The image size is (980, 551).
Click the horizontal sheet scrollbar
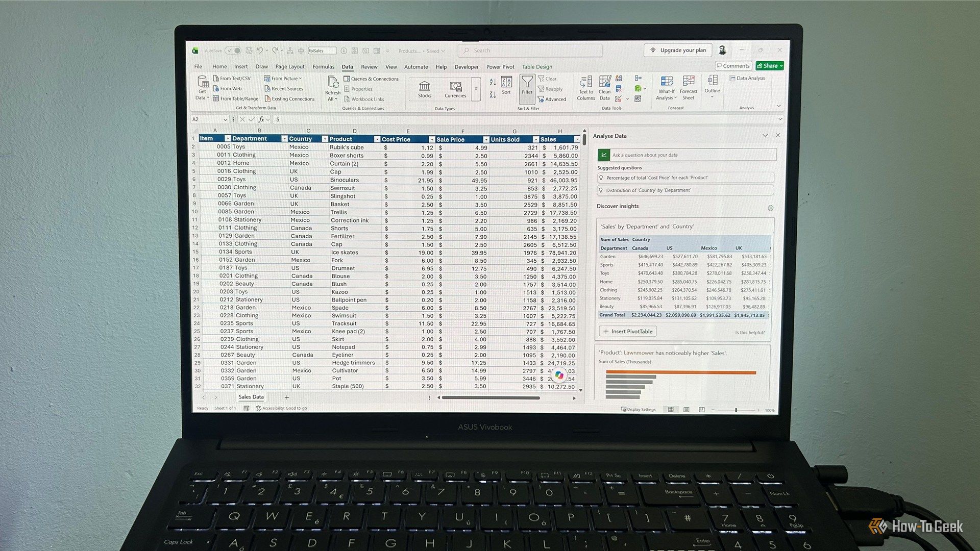(491, 398)
